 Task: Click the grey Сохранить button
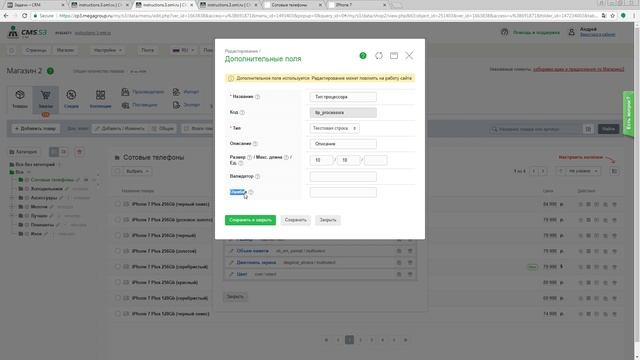pyautogui.click(x=296, y=220)
